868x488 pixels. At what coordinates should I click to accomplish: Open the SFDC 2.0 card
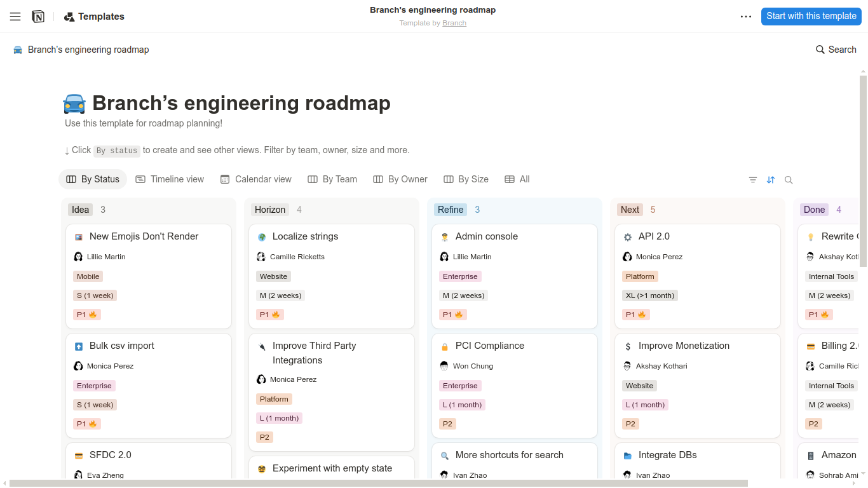pos(149,462)
